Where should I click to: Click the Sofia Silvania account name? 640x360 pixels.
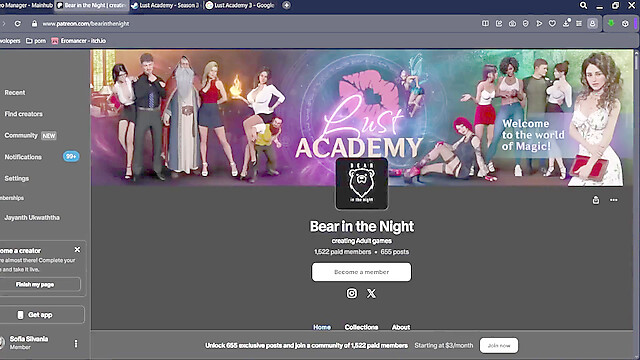[x=29, y=339]
